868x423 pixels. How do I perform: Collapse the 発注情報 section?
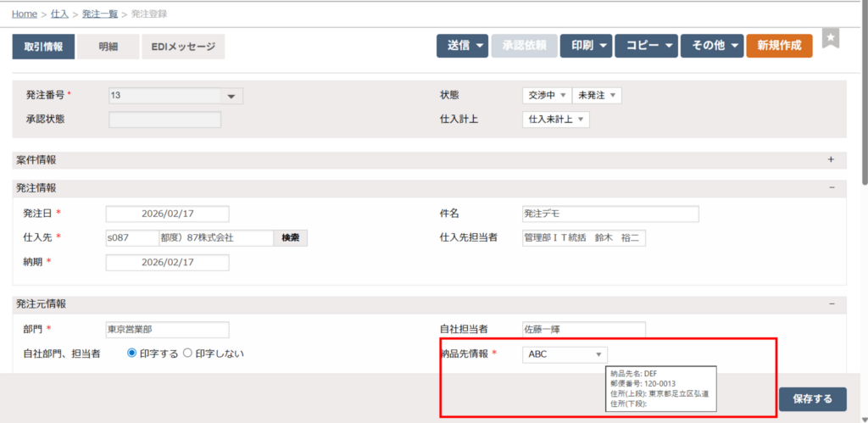coord(832,187)
